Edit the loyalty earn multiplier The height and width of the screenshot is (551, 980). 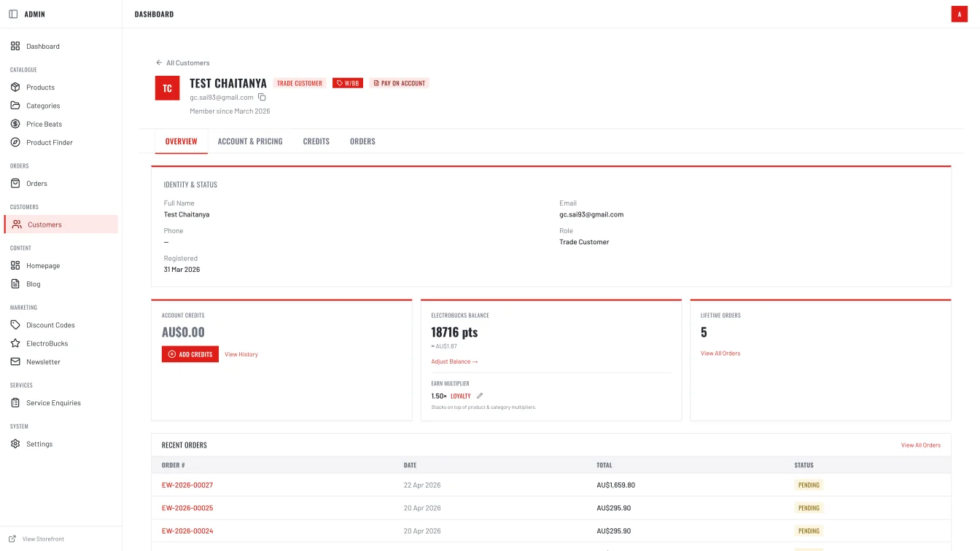coord(480,395)
